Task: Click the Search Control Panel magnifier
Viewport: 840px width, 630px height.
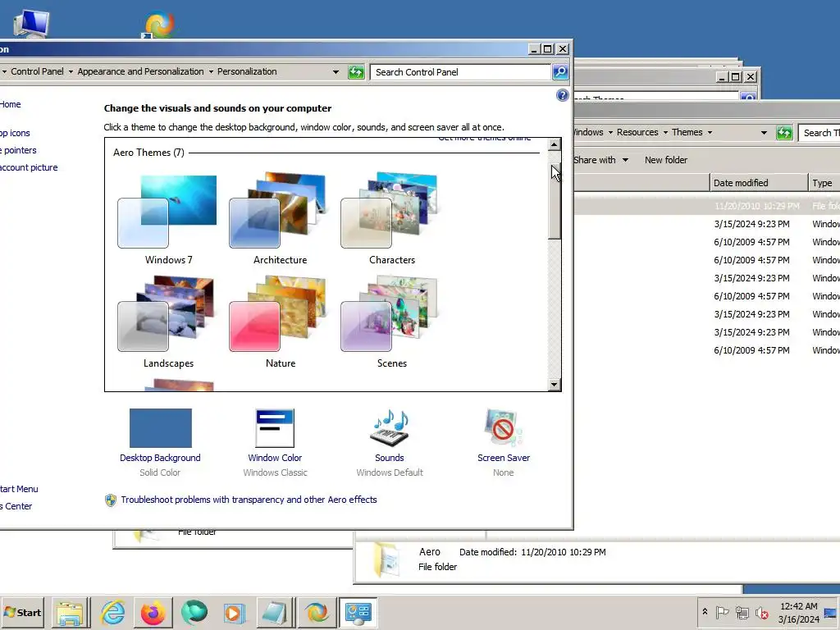Action: 560,72
